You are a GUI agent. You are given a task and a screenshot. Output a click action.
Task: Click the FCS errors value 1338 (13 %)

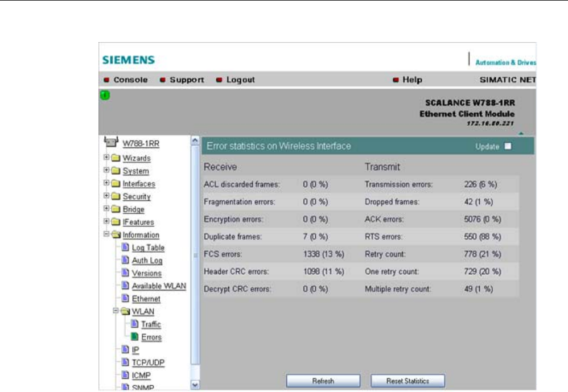pos(324,254)
